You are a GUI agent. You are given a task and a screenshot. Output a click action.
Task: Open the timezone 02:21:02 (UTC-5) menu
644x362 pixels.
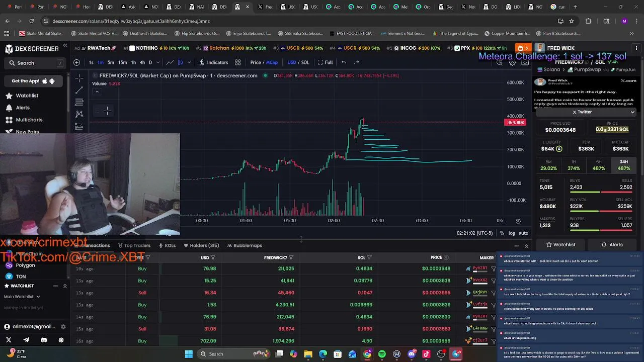pos(474,233)
